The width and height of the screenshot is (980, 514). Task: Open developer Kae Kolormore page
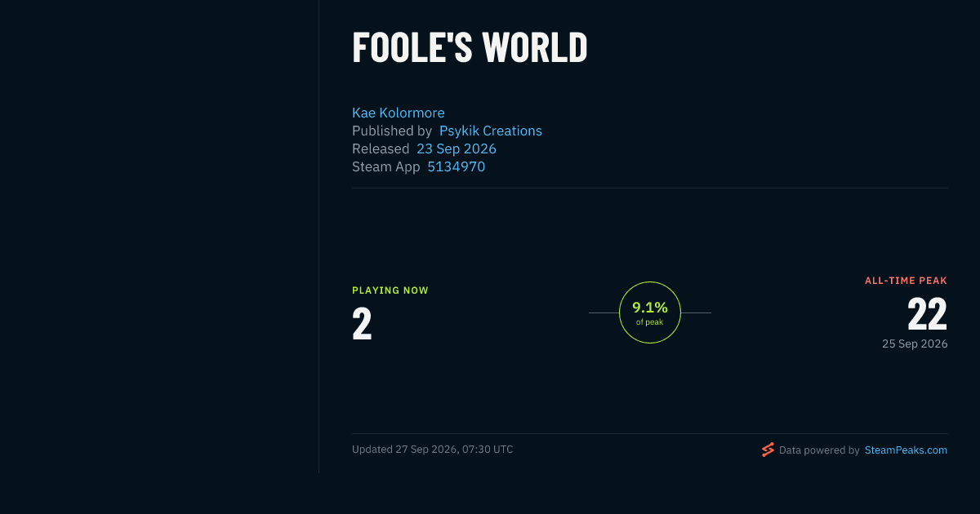coord(399,113)
